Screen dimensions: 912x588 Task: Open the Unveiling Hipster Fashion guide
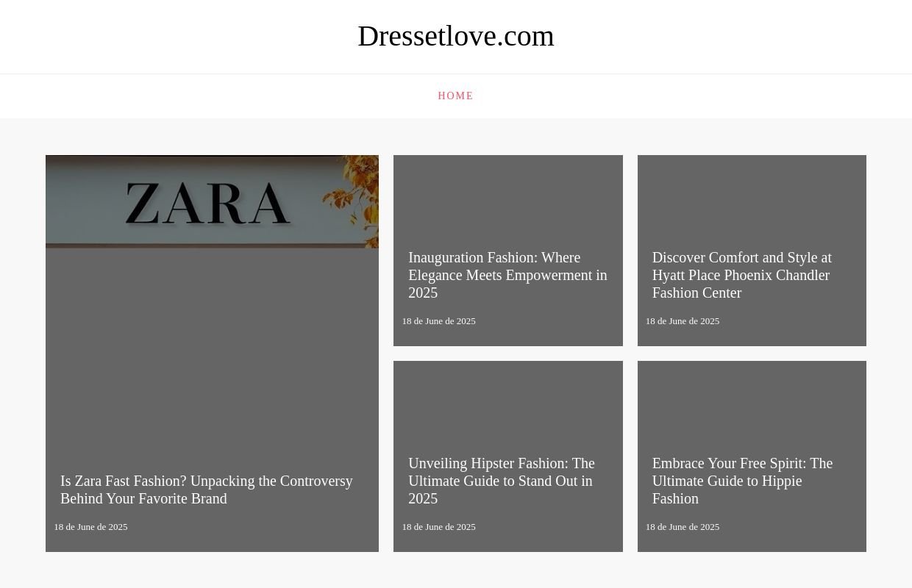(502, 481)
